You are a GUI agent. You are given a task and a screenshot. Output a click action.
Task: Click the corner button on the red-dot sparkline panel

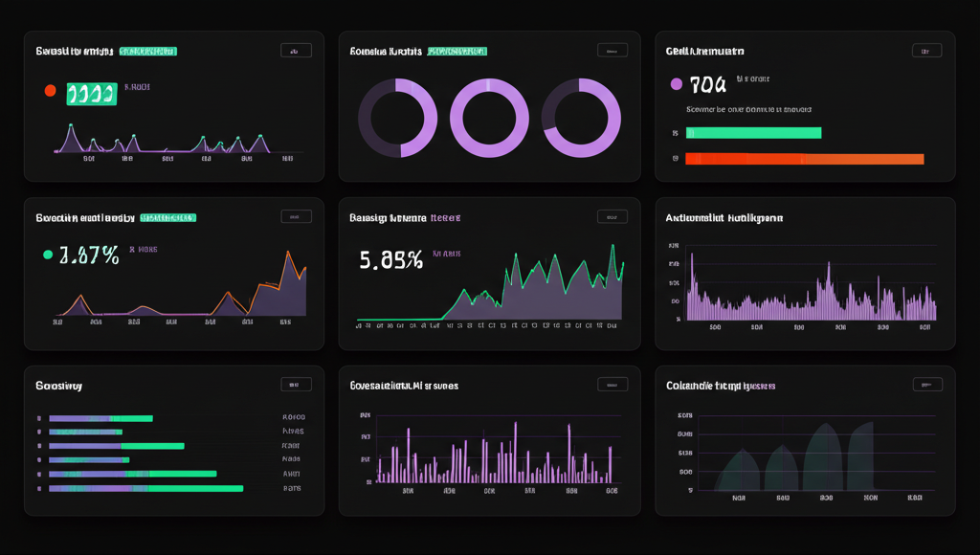(x=296, y=51)
